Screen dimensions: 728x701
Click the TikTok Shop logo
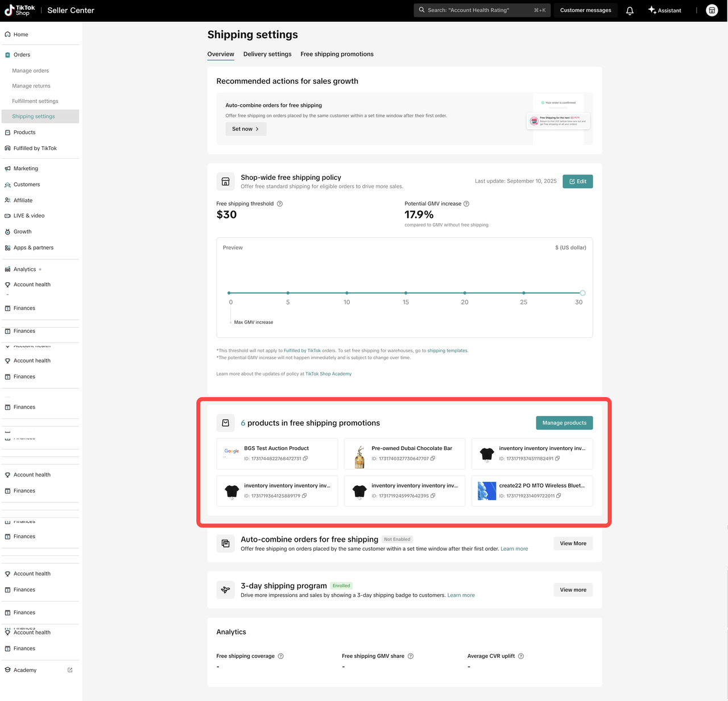pos(20,10)
